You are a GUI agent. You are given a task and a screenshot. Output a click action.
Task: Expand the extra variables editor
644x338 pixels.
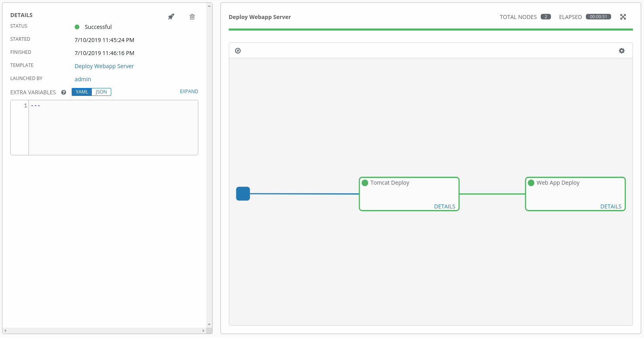(189, 92)
